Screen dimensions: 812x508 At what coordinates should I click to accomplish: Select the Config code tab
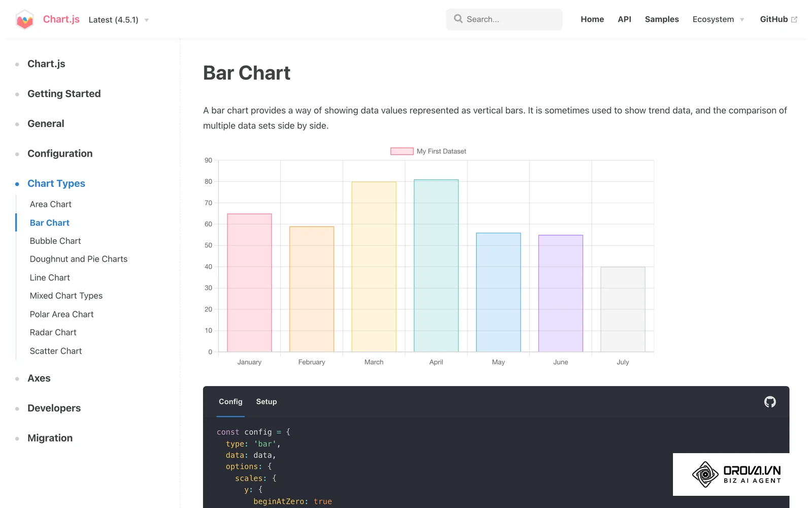click(x=230, y=402)
